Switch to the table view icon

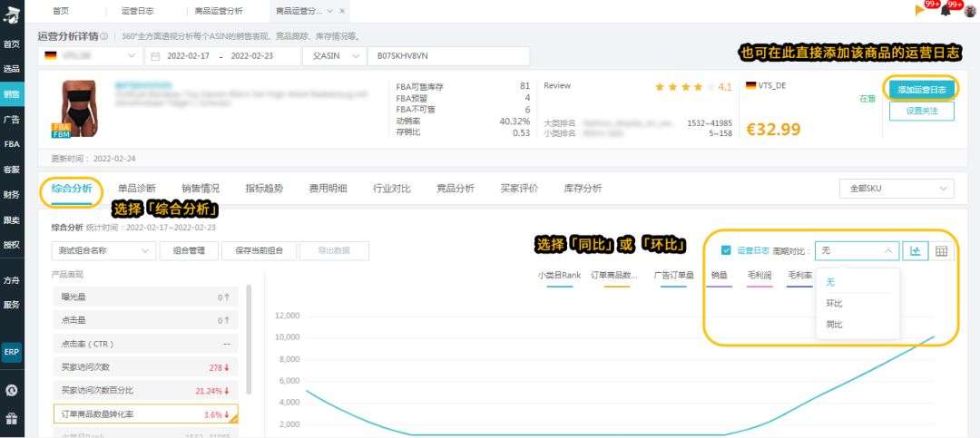[x=941, y=251]
